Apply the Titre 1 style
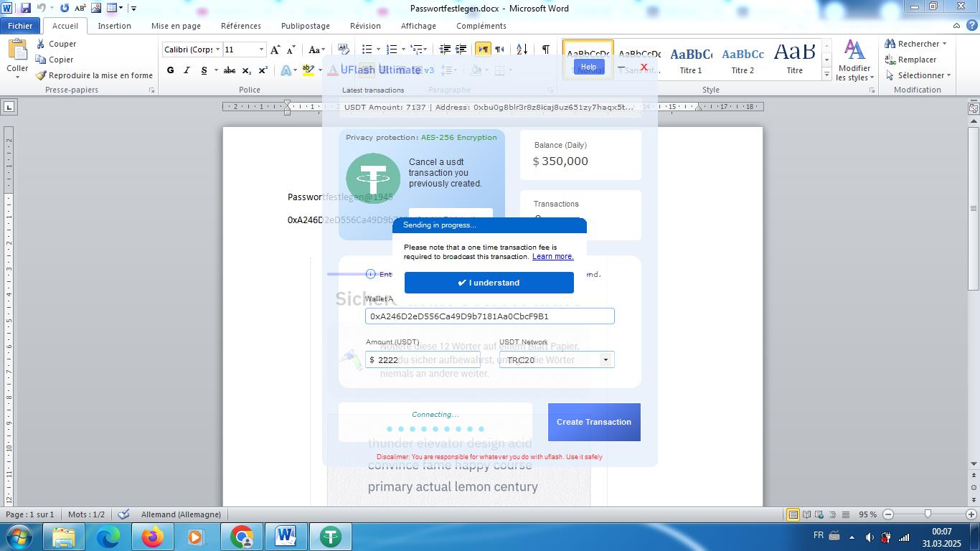Screen dimensions: 980x551 click(691, 60)
